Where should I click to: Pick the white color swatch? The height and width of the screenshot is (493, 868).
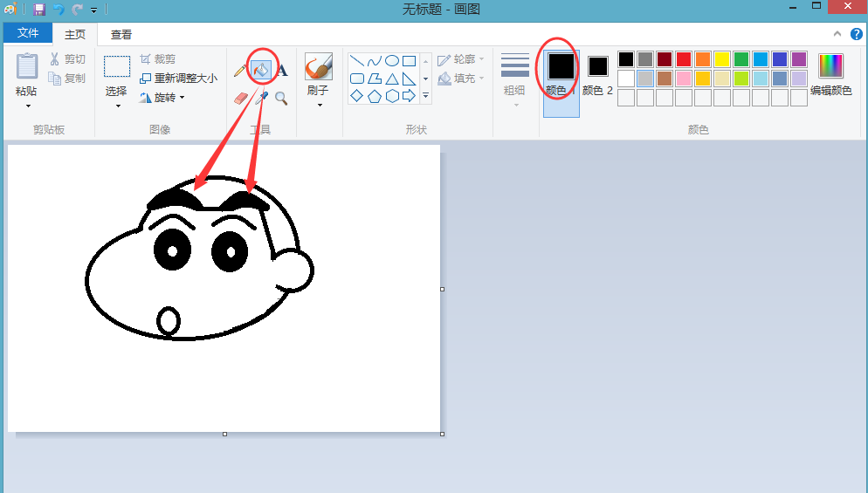point(626,79)
